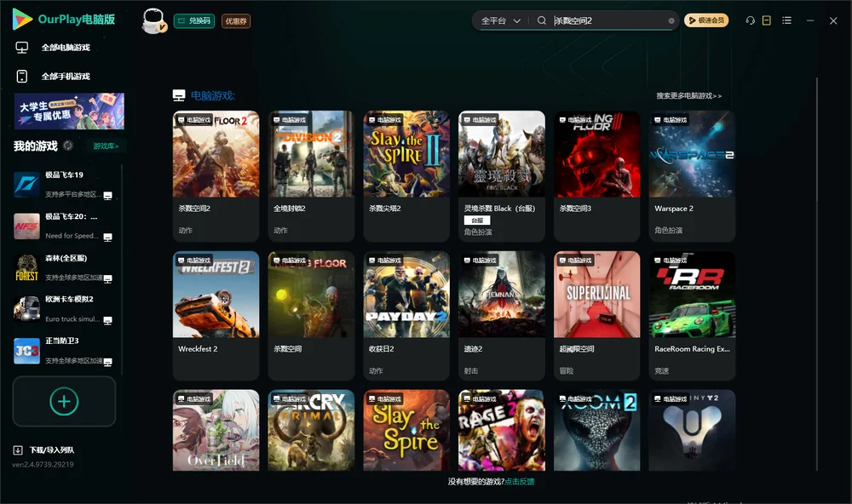The image size is (852, 504).
Task: Open the 兑换码 redeem code button
Action: [x=194, y=21]
